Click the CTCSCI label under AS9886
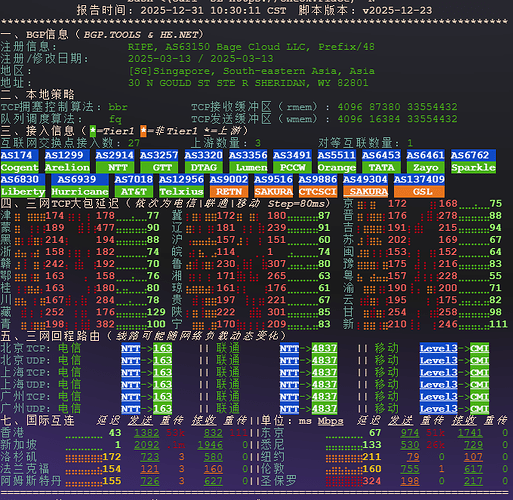Screen dimensions: 513x500 point(318,192)
